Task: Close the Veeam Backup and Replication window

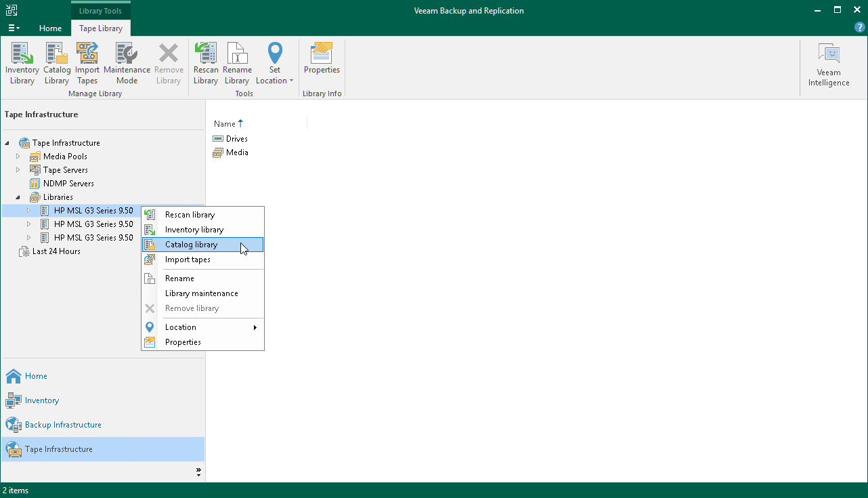Action: pos(857,10)
